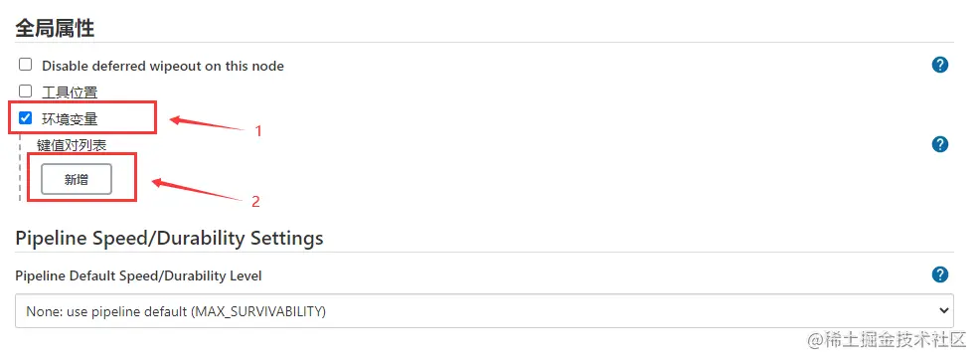Uncheck the 环境变量 checkbox

tap(25, 117)
